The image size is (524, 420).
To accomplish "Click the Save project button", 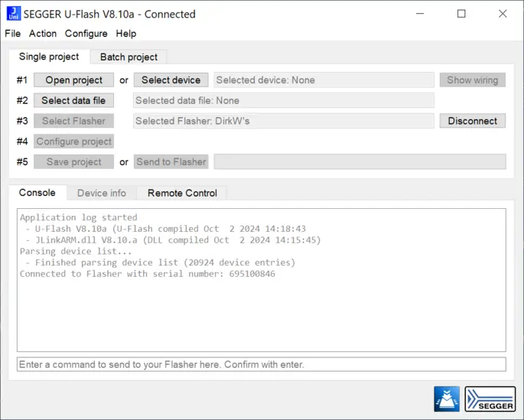I will [x=74, y=162].
